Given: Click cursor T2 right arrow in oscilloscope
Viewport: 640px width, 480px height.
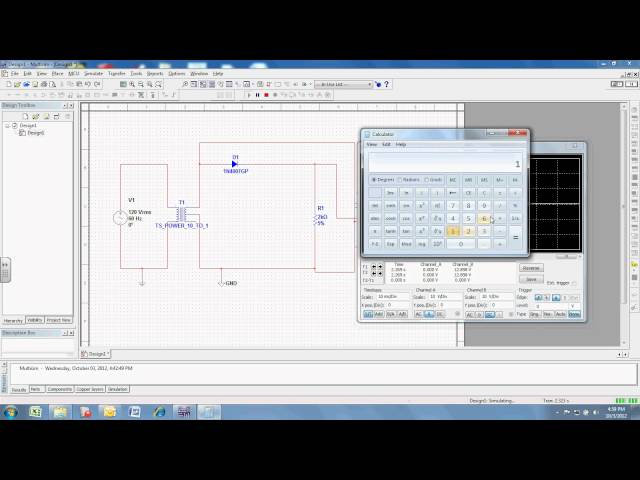Looking at the screenshot, I should click(x=380, y=273).
